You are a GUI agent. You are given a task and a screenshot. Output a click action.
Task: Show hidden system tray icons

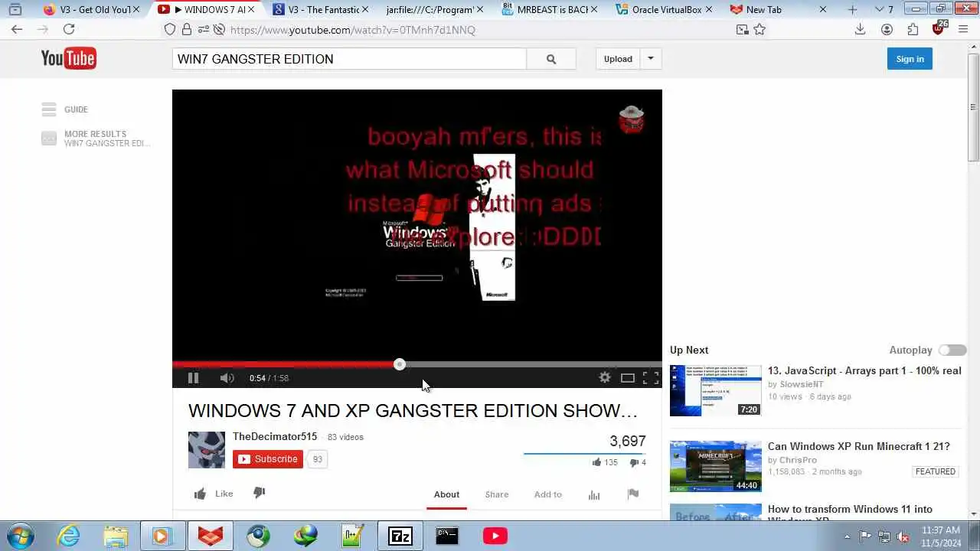pos(847,536)
